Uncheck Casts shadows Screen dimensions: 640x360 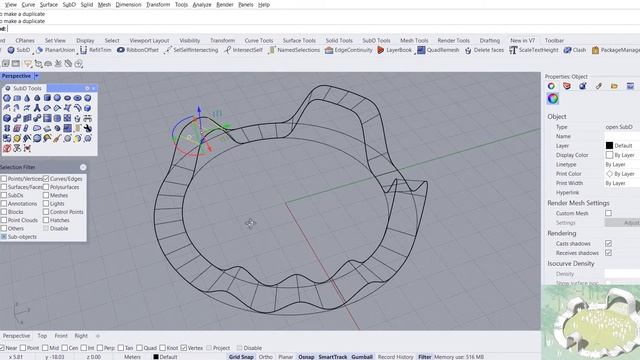(x=608, y=243)
